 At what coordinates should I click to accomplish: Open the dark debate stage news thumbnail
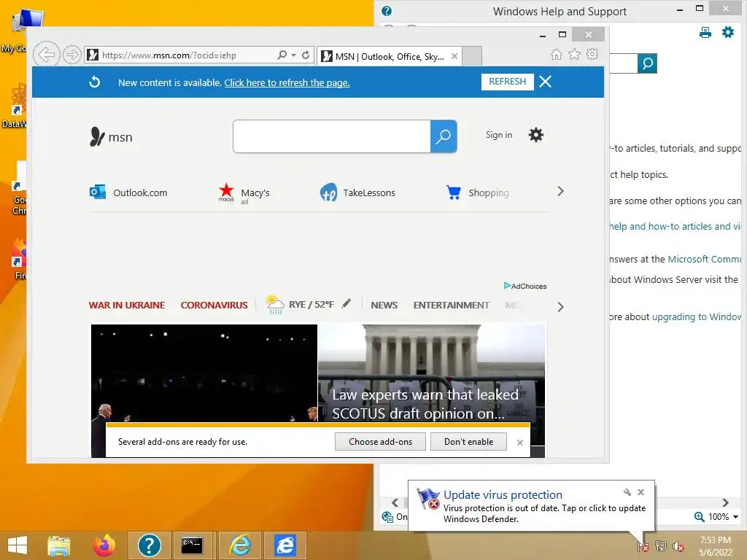pos(204,373)
